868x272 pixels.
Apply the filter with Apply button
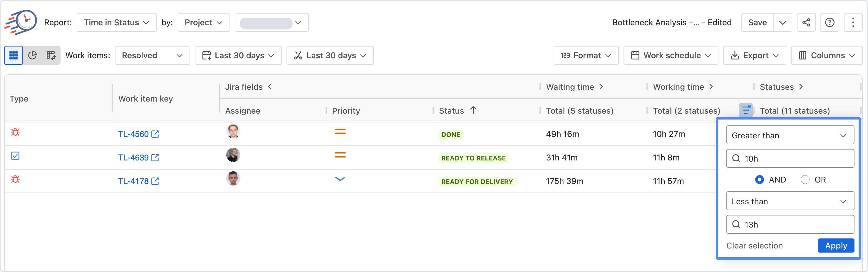[836, 246]
